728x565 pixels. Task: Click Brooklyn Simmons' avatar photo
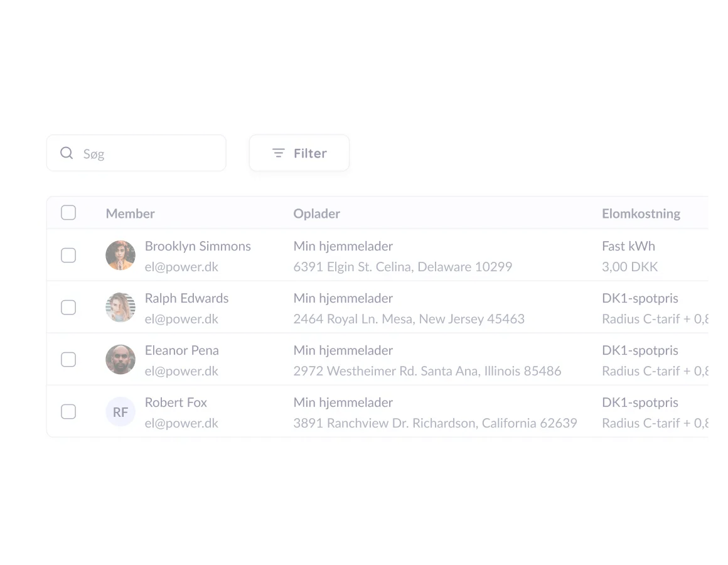point(120,256)
